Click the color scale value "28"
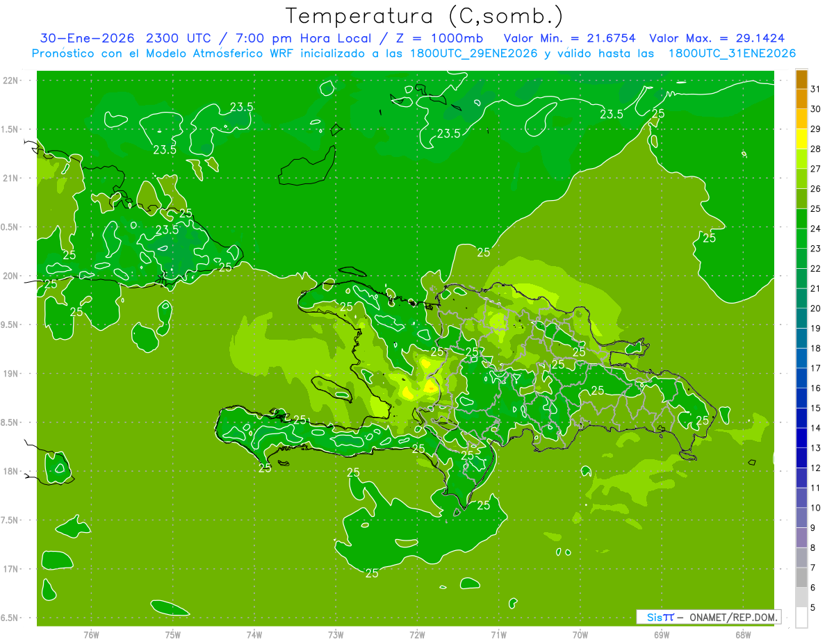This screenshot has height=644, width=834. point(815,149)
